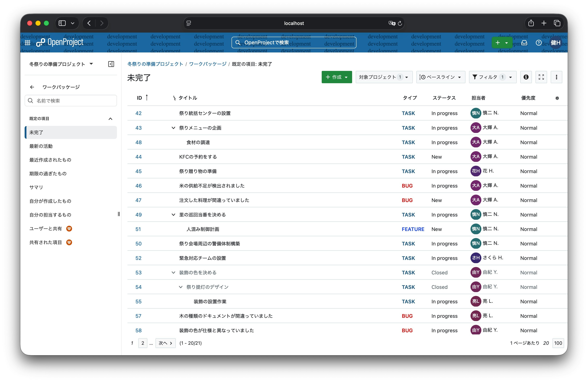
Task: Activate the fullscreen view icon
Action: [541, 77]
